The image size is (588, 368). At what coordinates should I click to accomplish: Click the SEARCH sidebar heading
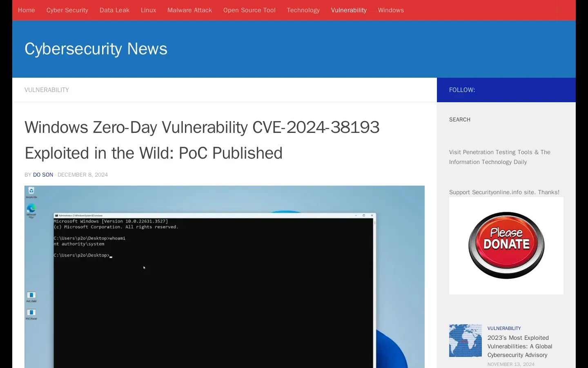[460, 120]
